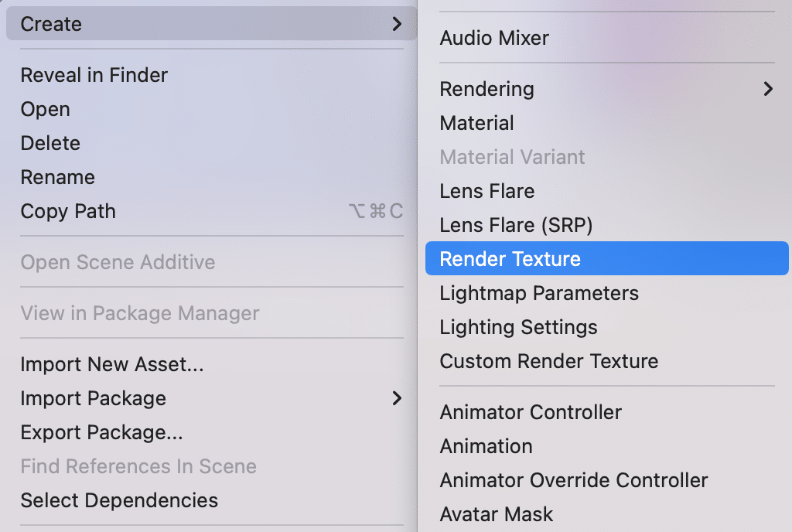Rename the selected asset
792x532 pixels.
(x=58, y=177)
